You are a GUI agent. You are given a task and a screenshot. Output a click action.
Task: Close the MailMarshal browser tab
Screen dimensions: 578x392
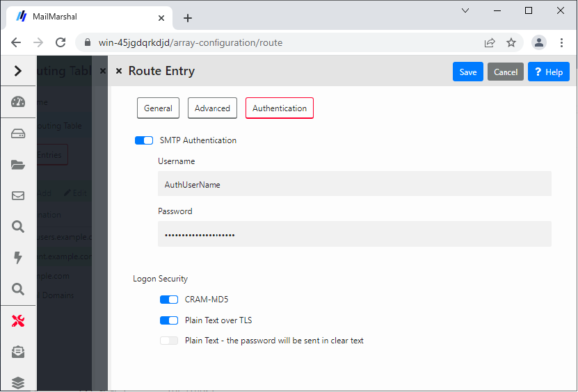point(161,18)
